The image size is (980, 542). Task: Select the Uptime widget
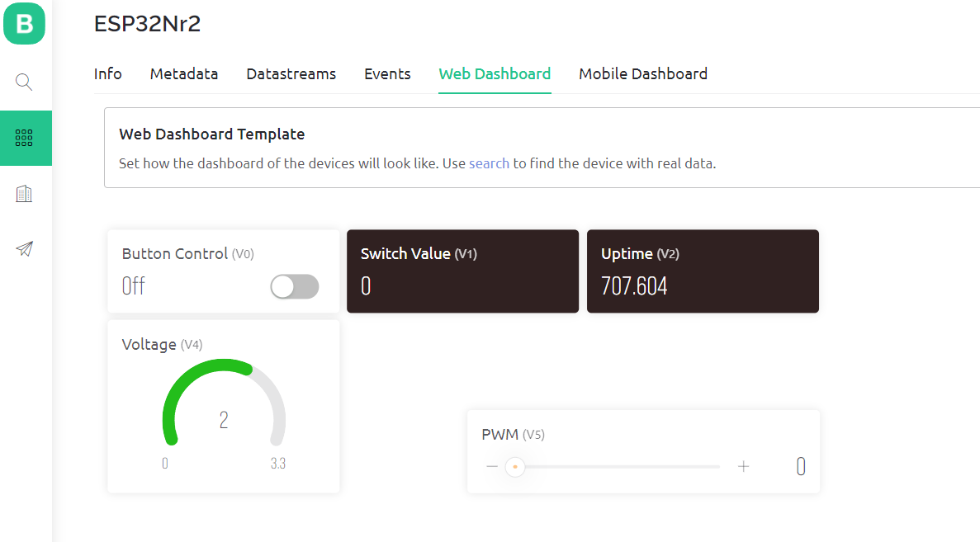click(703, 271)
